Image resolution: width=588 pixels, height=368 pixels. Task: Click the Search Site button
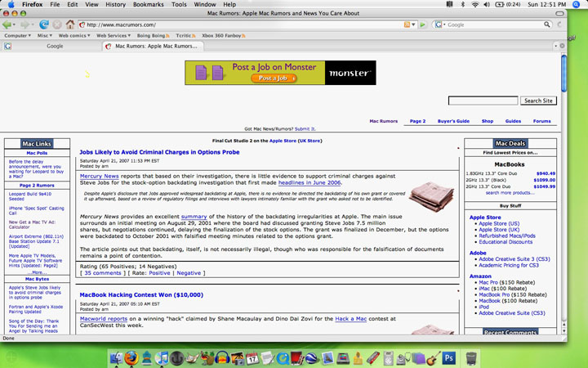coord(538,101)
